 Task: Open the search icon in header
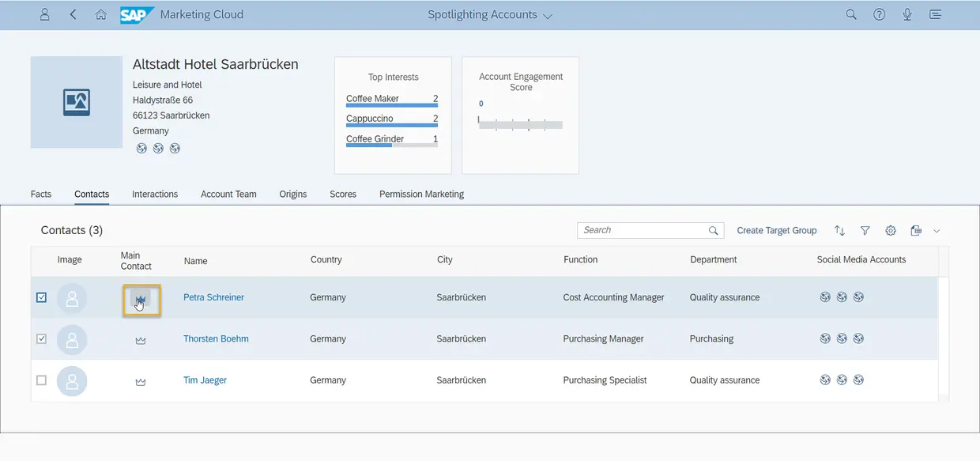(x=851, y=14)
